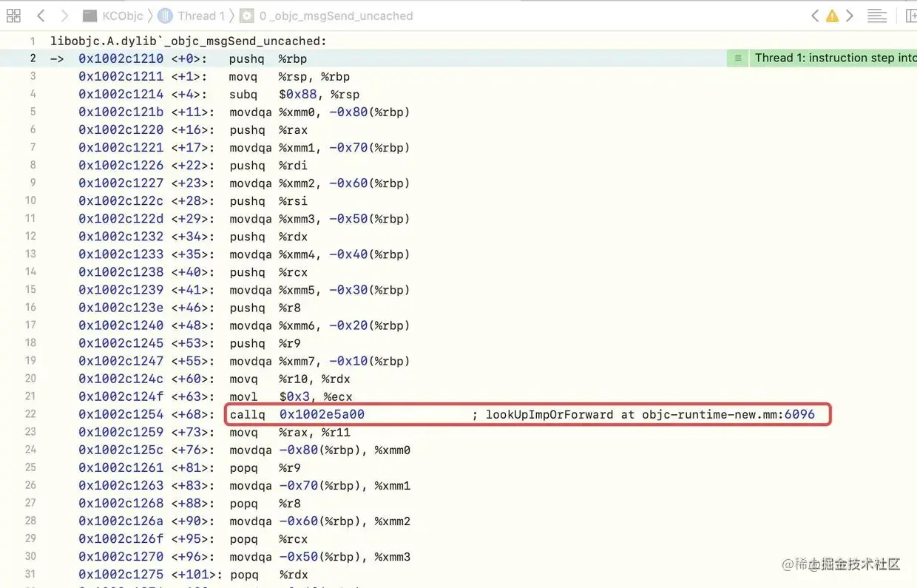Image resolution: width=917 pixels, height=588 pixels.
Task: Click address 0x1002c1275 on line 31
Action: 121,575
